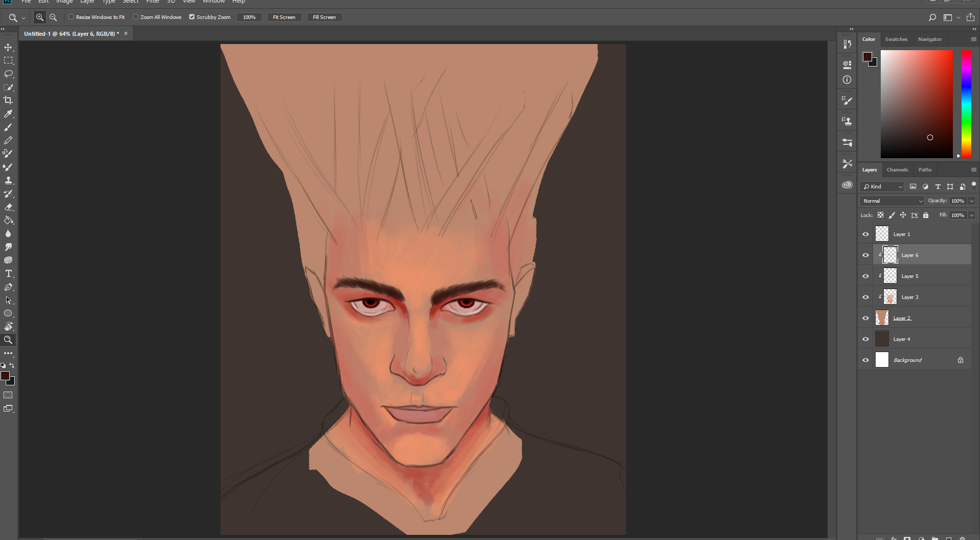The image size is (980, 540).
Task: Select the Path Selection tool
Action: [8, 300]
